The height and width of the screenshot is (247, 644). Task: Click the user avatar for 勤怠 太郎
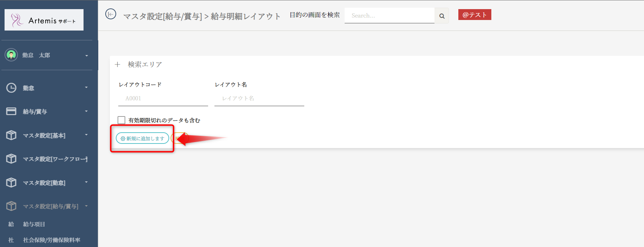click(11, 55)
